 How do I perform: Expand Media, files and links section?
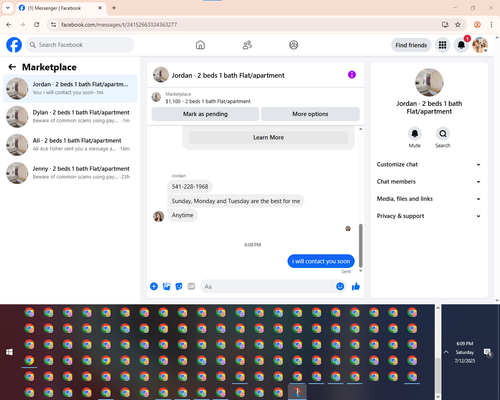429,199
